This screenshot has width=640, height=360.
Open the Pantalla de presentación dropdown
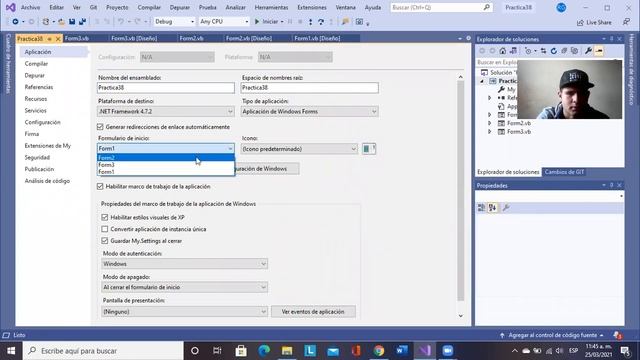[x=184, y=312]
